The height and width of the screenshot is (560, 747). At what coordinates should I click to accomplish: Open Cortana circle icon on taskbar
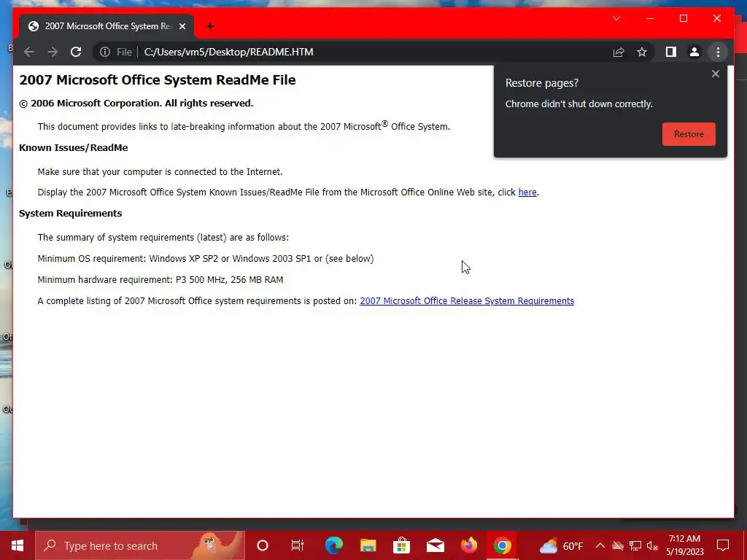coord(262,545)
